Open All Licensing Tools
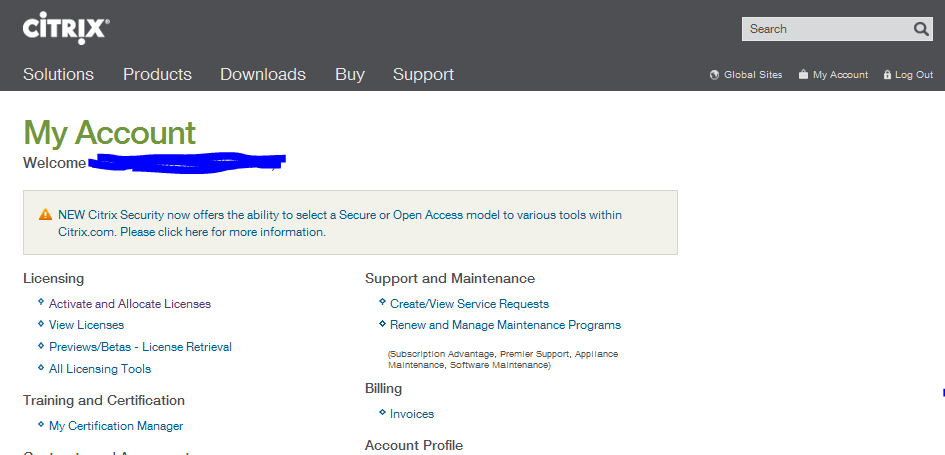The image size is (945, 455). tap(100, 369)
